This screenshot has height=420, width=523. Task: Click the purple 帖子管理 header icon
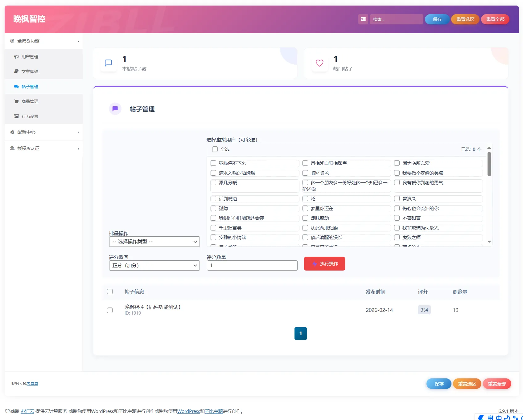tap(115, 109)
